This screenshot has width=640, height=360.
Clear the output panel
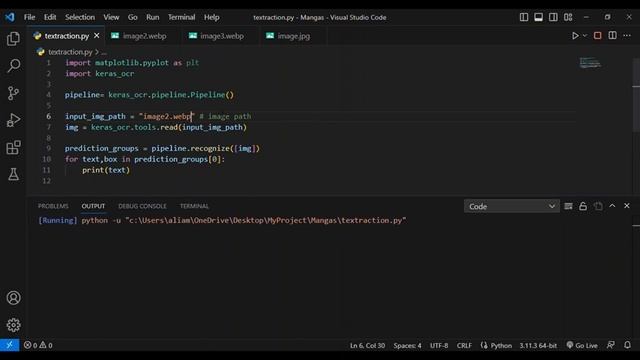coord(568,206)
